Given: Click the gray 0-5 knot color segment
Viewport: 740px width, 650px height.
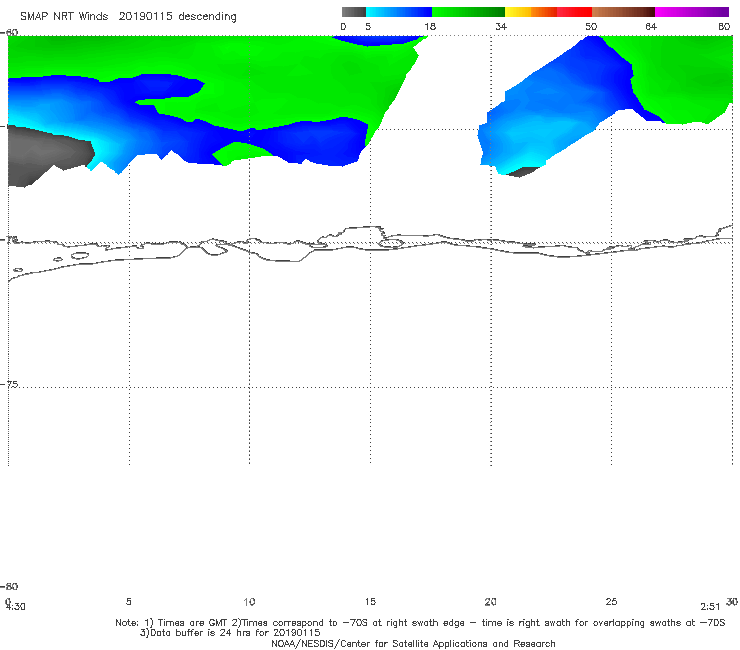Looking at the screenshot, I should (354, 12).
